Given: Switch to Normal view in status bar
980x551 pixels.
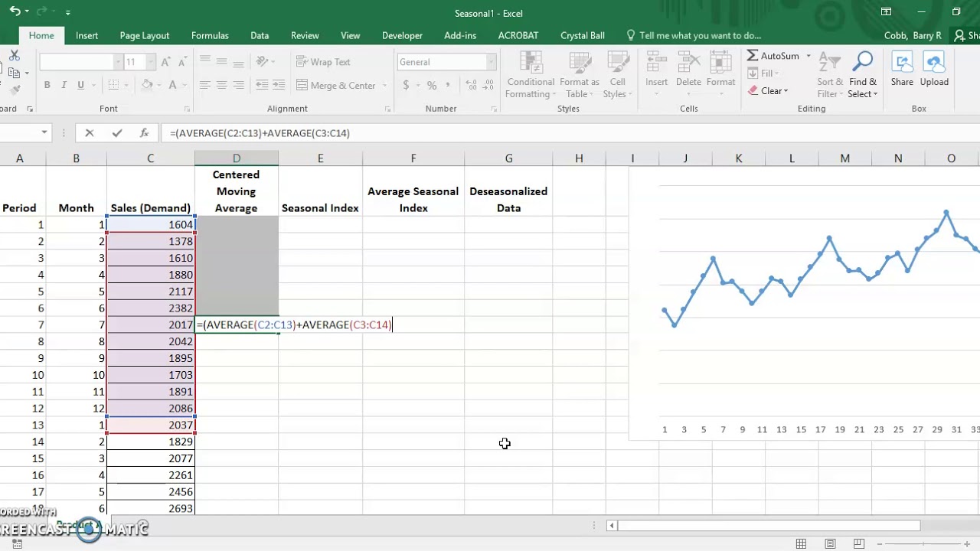Looking at the screenshot, I should click(801, 544).
